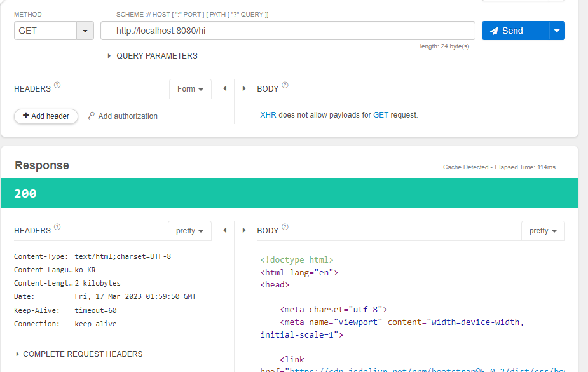Open response body pretty dropdown
The height and width of the screenshot is (372, 588).
543,231
